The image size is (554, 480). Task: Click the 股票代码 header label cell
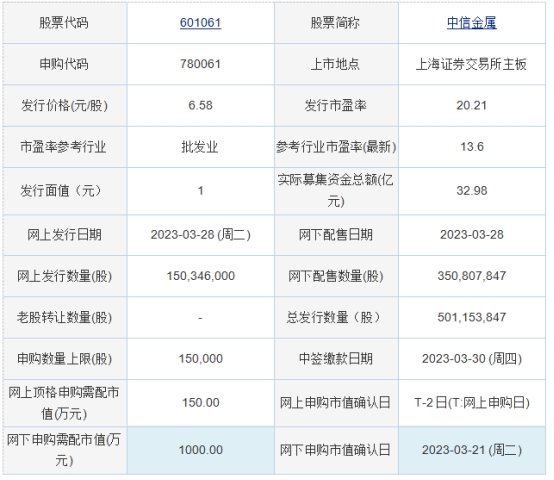(64, 23)
